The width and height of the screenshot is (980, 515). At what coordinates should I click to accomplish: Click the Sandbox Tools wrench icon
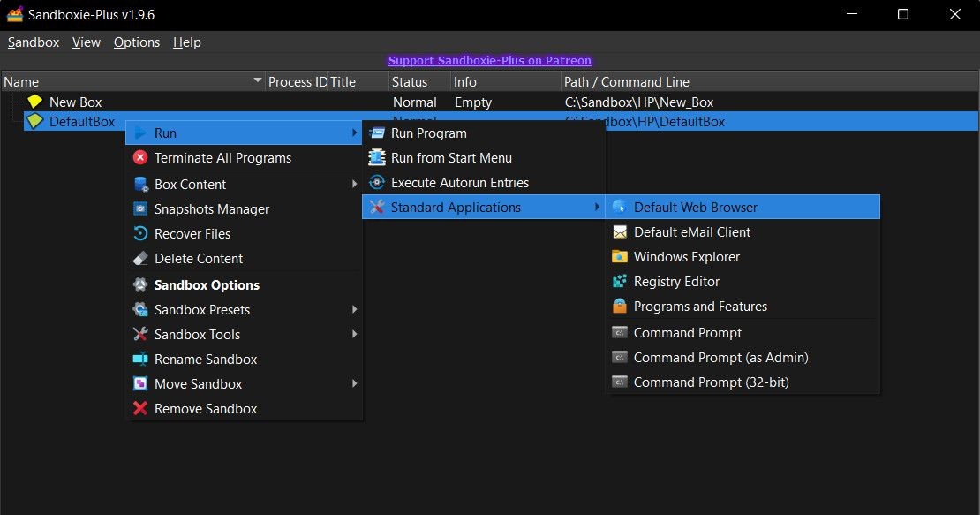tap(140, 335)
